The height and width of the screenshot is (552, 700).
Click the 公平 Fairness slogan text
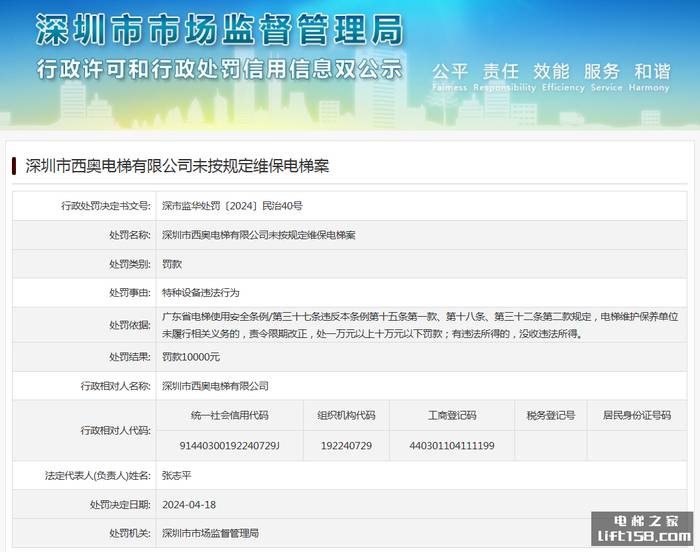tap(450, 77)
